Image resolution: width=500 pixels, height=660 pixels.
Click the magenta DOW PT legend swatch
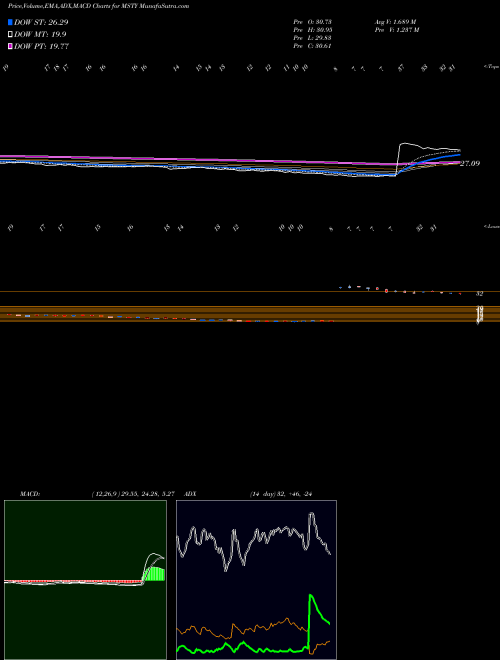click(x=11, y=46)
